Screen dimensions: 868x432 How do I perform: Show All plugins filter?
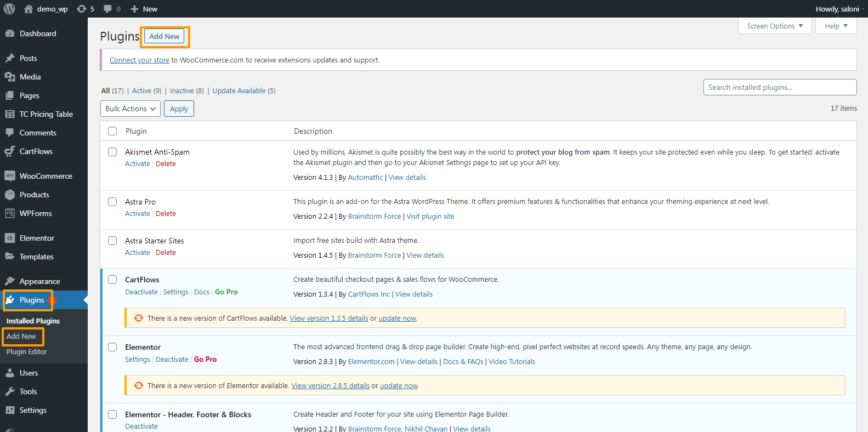(112, 91)
